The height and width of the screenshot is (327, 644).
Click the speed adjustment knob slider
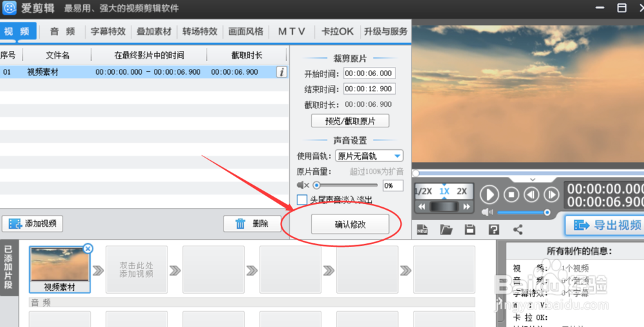pos(444,207)
